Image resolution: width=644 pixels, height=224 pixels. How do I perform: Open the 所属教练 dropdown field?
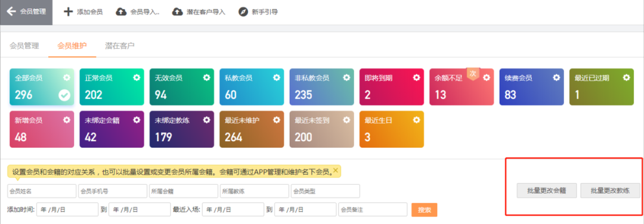[255, 191]
